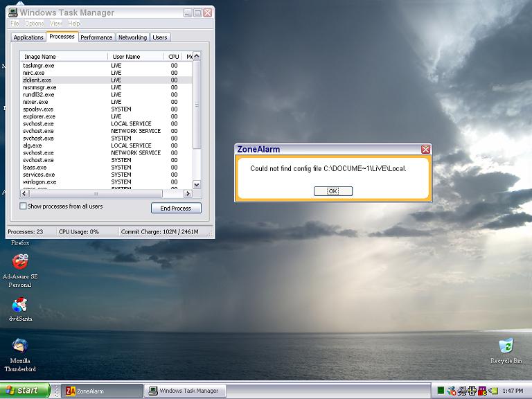The image size is (532, 399).
Task: Click the mixer slider tray icon
Action: 472,391
